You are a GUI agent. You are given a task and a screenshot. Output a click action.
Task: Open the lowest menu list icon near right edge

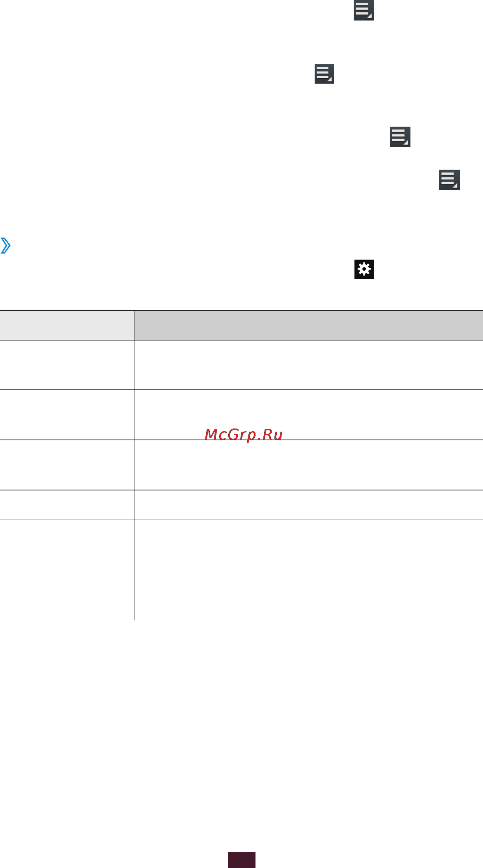449,180
